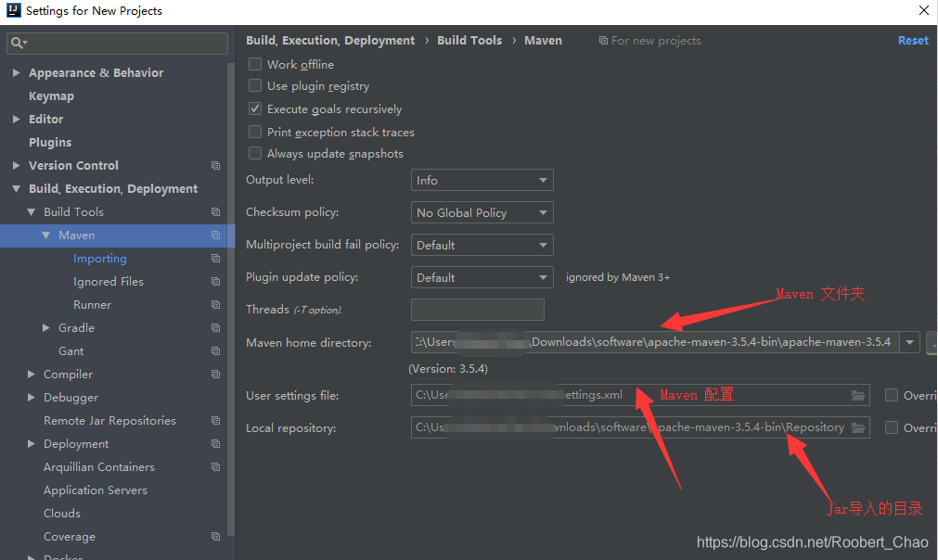Screen dimensions: 938x560
Task: Select Plugins in the settings tree
Action: click(x=50, y=142)
